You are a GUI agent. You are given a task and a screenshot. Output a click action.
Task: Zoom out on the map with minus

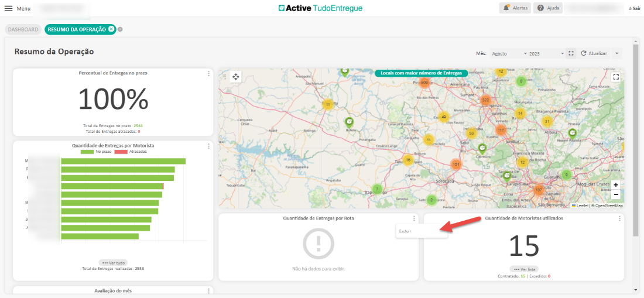tap(615, 194)
